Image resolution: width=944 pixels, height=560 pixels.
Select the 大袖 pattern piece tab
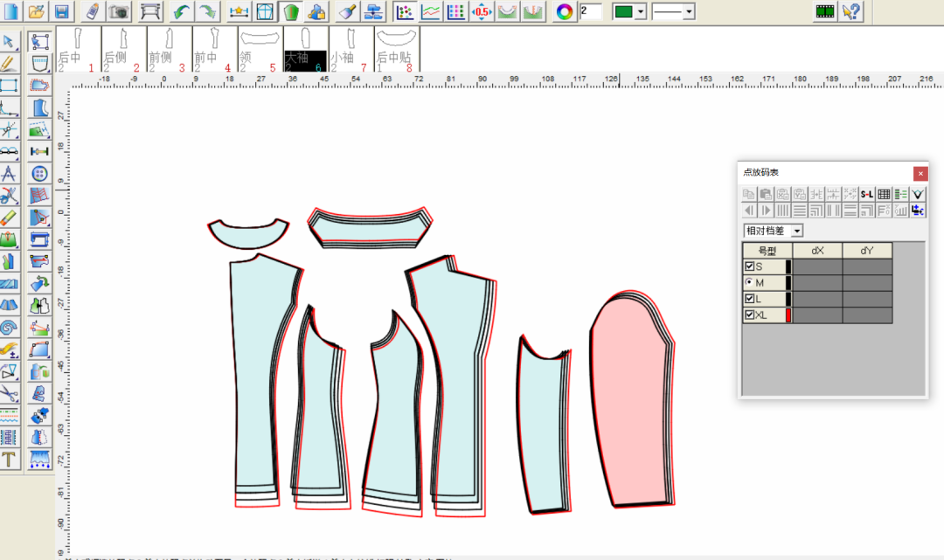[305, 49]
